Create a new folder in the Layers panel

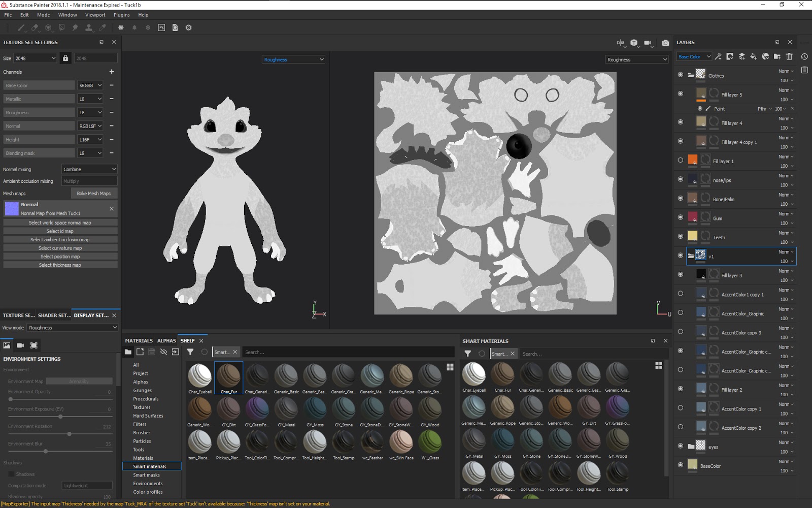pyautogui.click(x=777, y=57)
